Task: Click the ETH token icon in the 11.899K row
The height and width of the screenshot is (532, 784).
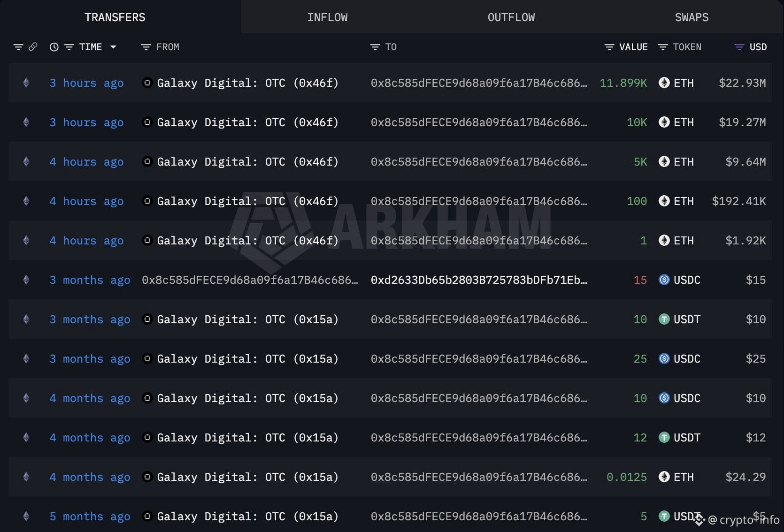Action: pos(664,83)
